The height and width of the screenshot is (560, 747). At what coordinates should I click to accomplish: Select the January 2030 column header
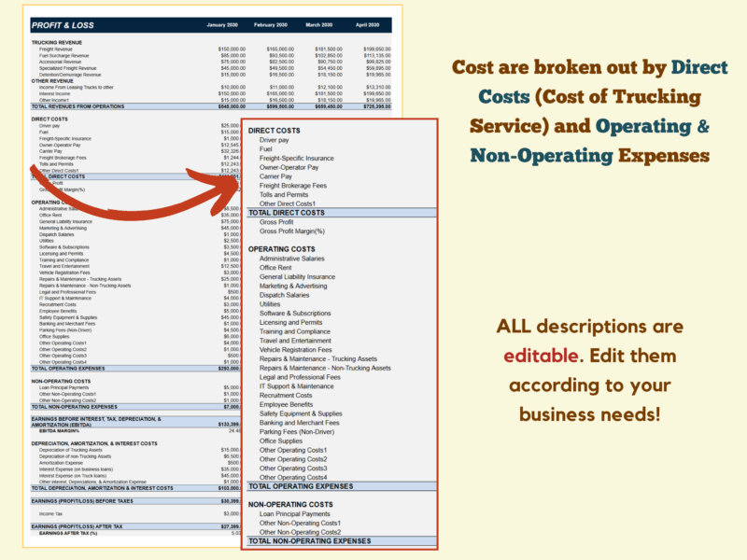point(222,25)
